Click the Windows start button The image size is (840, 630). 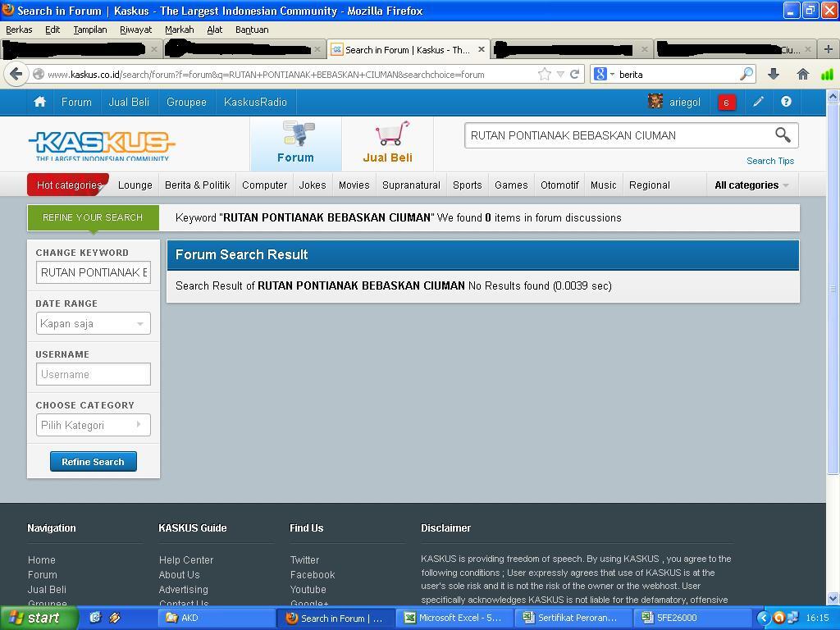tap(39, 618)
